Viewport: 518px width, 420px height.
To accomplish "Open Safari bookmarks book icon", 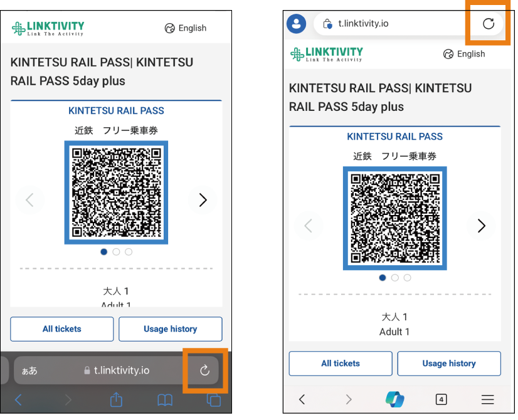I will coord(165,400).
